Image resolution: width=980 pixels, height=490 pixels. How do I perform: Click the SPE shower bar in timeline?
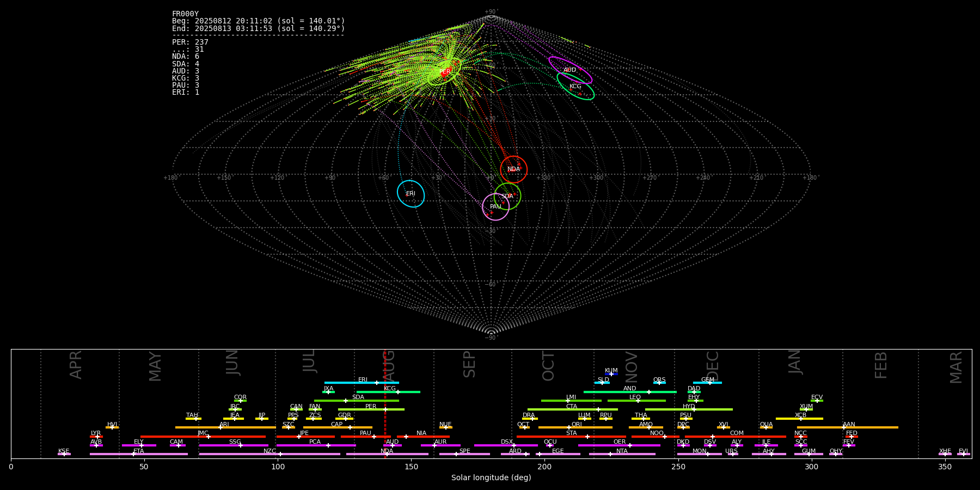(464, 454)
